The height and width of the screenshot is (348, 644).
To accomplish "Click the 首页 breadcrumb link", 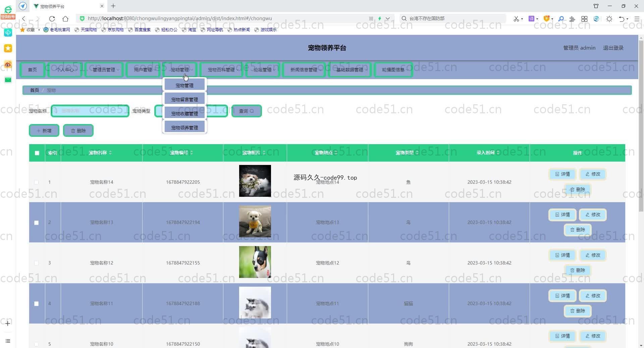I will coord(35,90).
